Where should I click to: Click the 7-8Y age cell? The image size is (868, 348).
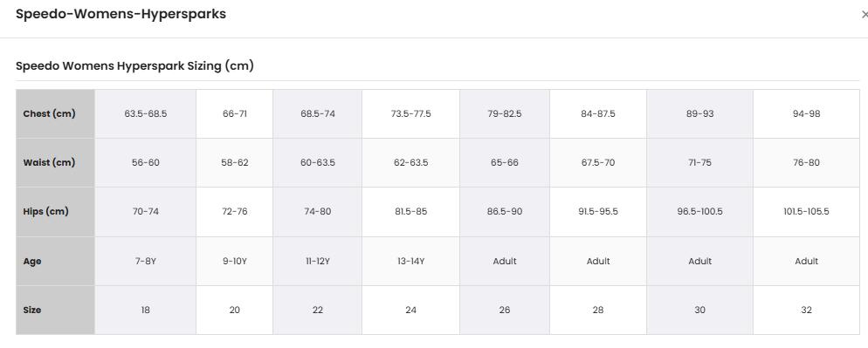(x=146, y=261)
